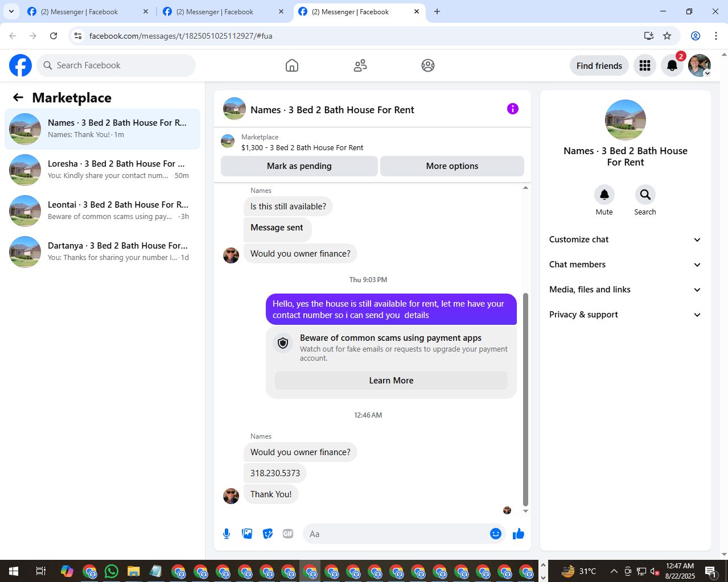Click the phone number 318.230.5373 message

click(x=275, y=473)
